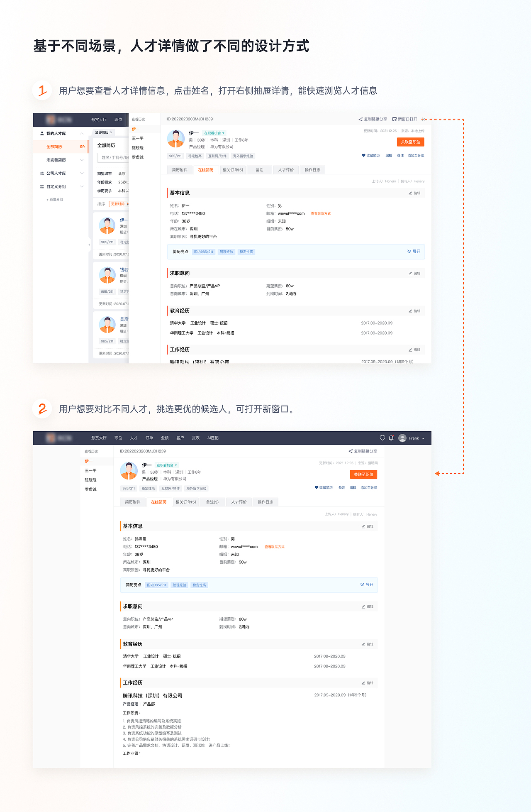Collapse the left sidebar using the arrow handle
Viewport: 531px width, 812px height.
89,245
